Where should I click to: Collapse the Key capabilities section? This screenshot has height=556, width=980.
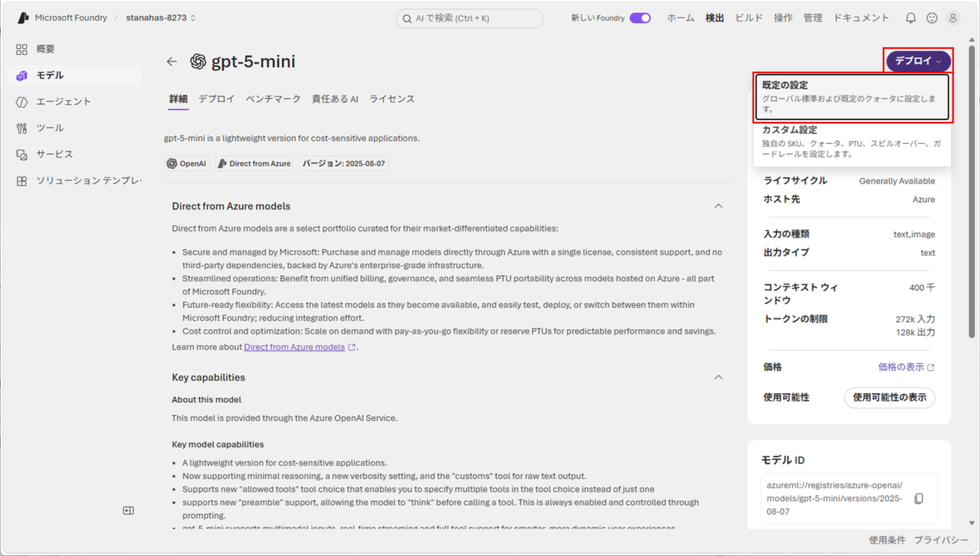718,377
